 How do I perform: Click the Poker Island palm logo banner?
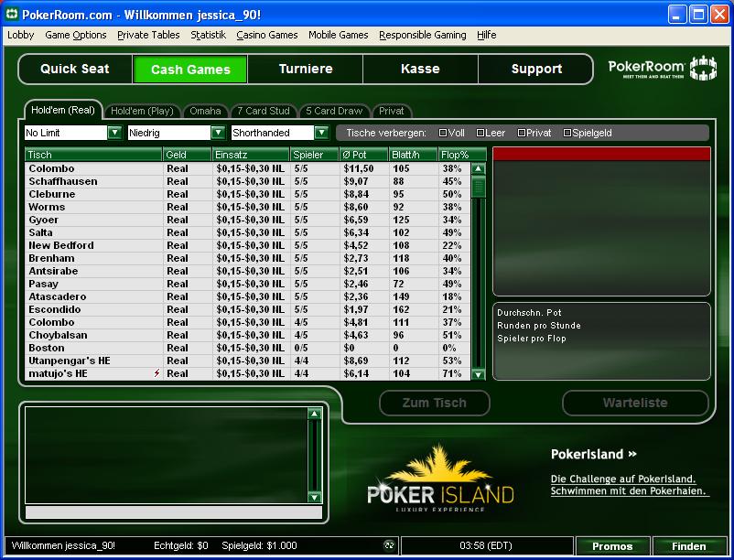tap(440, 479)
